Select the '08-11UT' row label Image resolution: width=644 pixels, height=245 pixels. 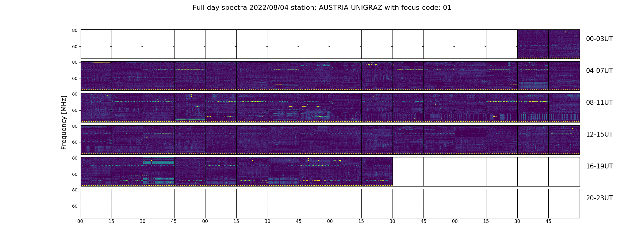tap(599, 103)
